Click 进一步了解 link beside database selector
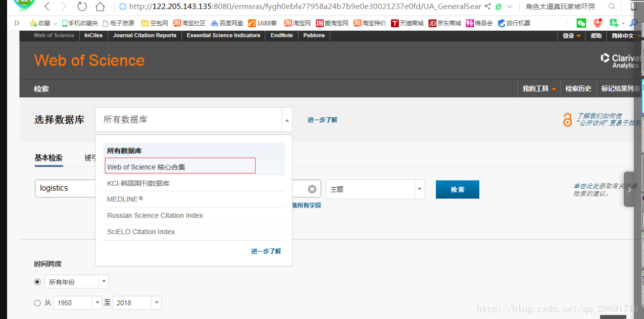The image size is (644, 319). click(x=322, y=120)
